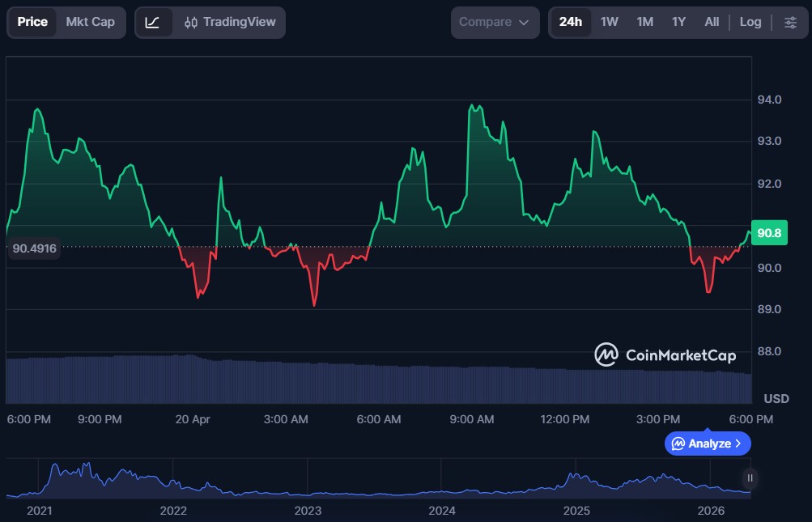
Task: Show All time price history
Action: pyautogui.click(x=712, y=22)
